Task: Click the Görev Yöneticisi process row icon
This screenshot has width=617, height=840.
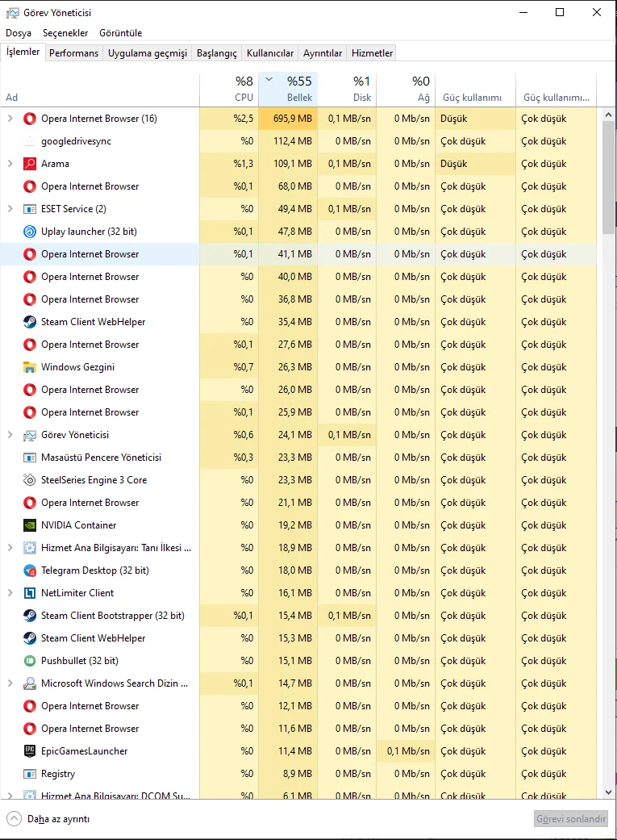Action: (30, 435)
